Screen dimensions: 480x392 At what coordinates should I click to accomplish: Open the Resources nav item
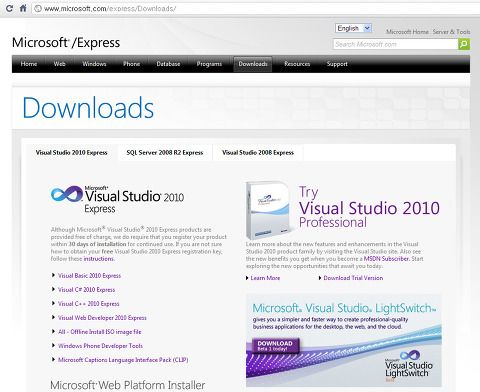coord(297,64)
